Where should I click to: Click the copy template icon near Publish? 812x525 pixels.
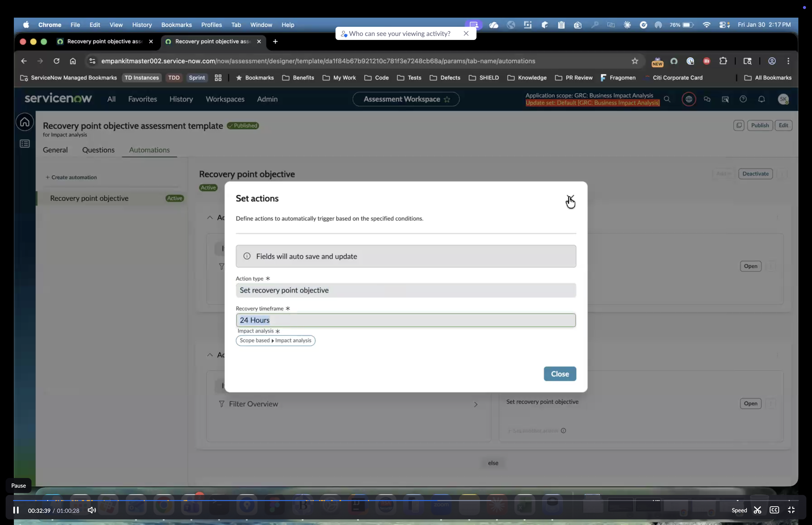(x=738, y=125)
